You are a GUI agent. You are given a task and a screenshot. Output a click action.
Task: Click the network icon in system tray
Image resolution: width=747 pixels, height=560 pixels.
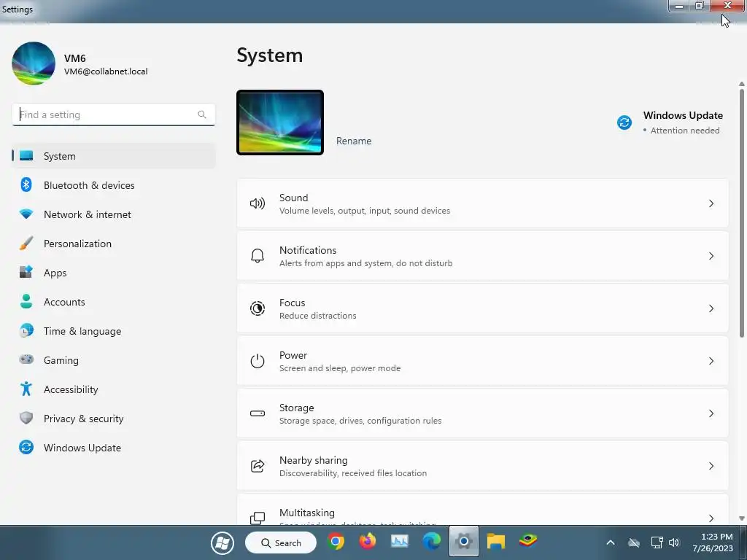657,542
